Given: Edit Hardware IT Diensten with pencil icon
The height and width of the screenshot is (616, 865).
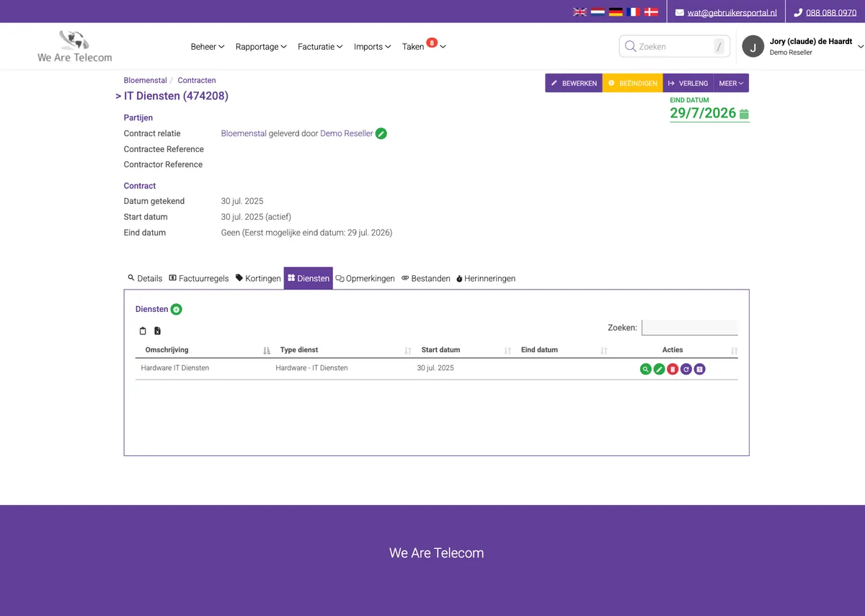Looking at the screenshot, I should tap(659, 369).
